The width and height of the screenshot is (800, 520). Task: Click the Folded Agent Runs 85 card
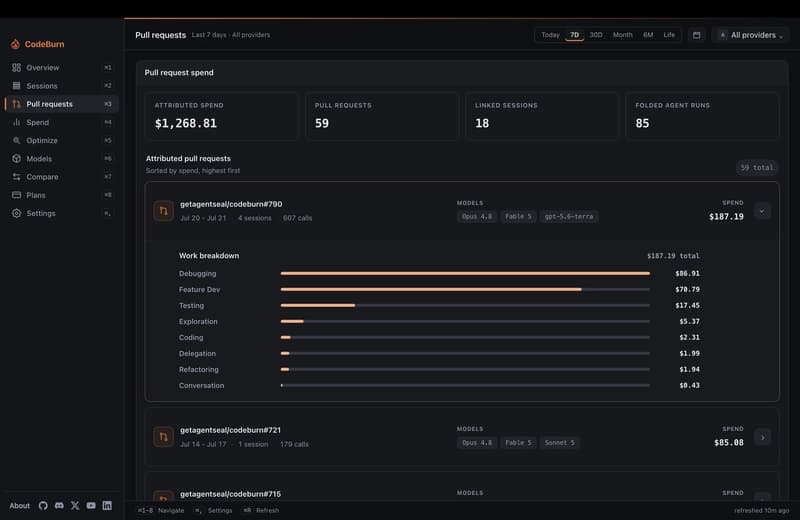coord(702,116)
